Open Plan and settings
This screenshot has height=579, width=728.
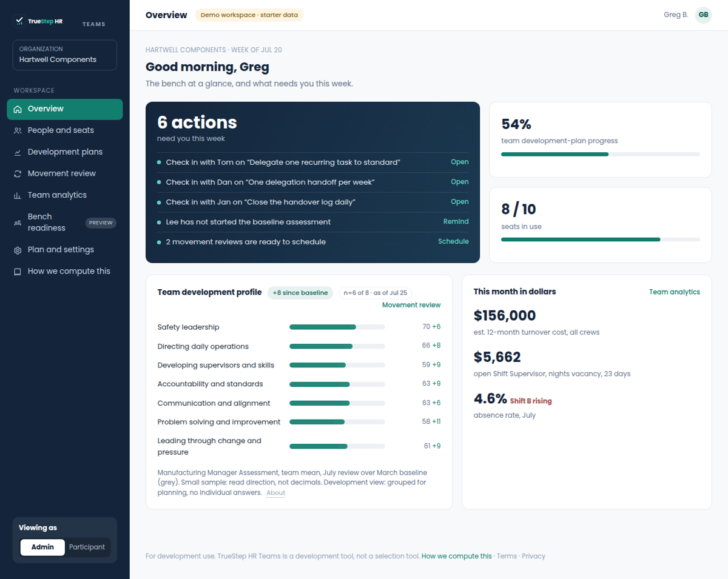65,250
